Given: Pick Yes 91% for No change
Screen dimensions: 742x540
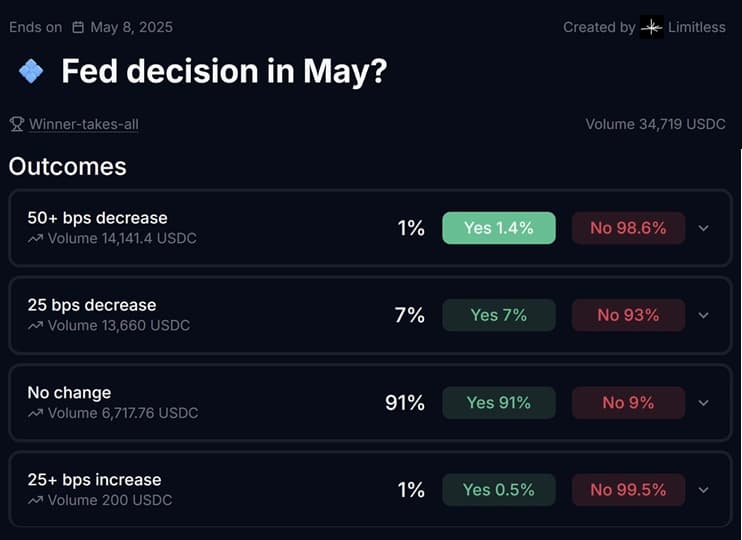Looking at the screenshot, I should point(499,403).
